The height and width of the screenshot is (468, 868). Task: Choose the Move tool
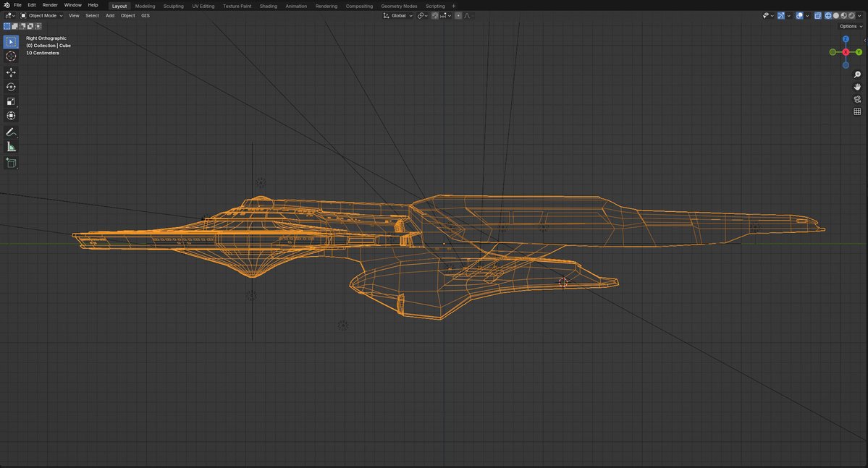coord(11,72)
